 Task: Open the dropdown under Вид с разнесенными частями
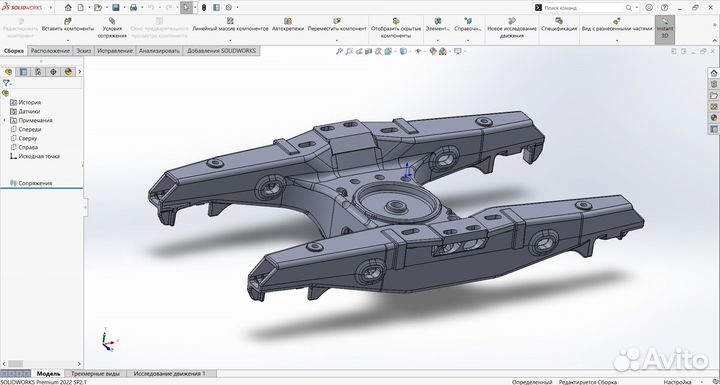[617, 40]
